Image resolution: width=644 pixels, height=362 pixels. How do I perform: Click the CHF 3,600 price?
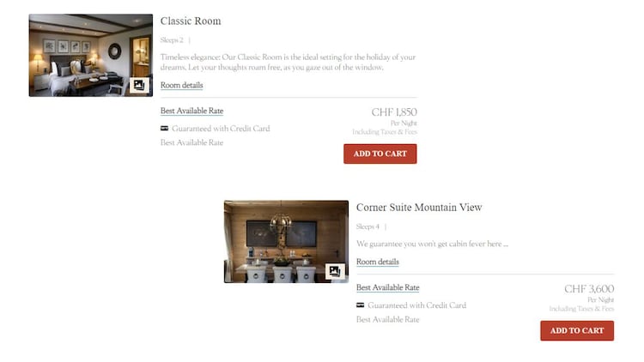coord(589,289)
